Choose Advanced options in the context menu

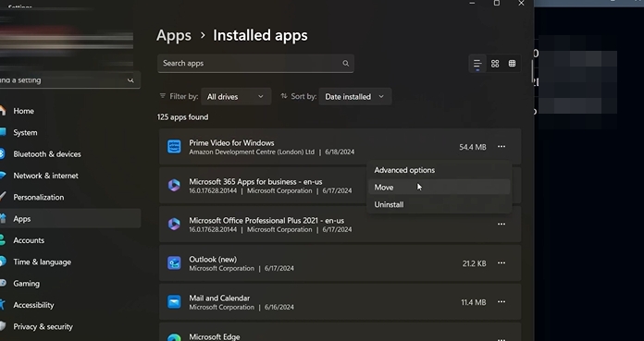click(x=440, y=170)
